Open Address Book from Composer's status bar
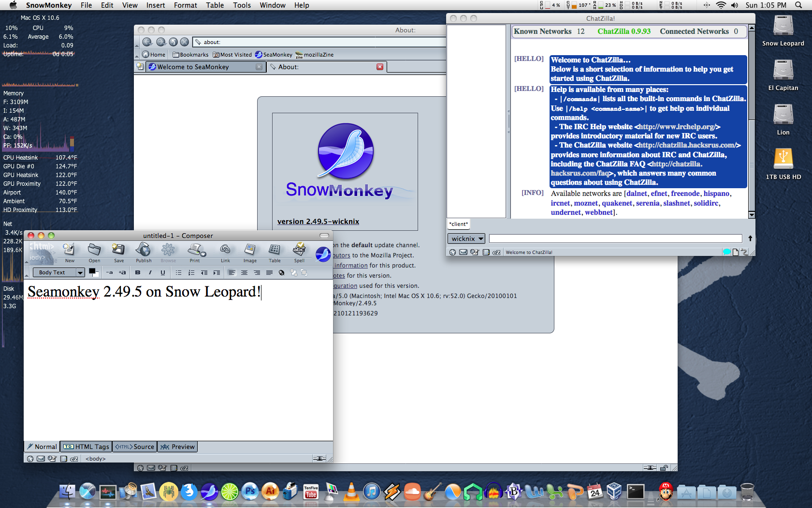 tap(63, 459)
